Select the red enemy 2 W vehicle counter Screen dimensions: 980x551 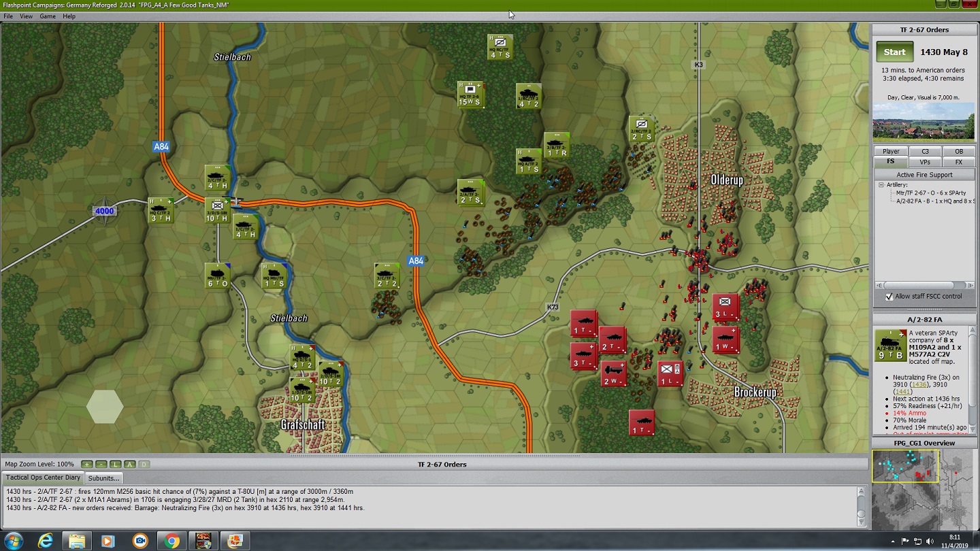coord(613,373)
